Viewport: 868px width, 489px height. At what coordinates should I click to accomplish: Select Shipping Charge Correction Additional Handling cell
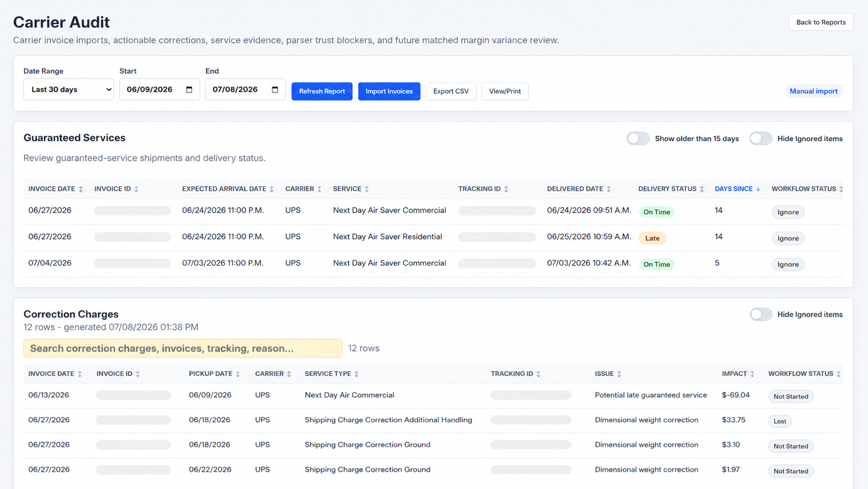388,420
